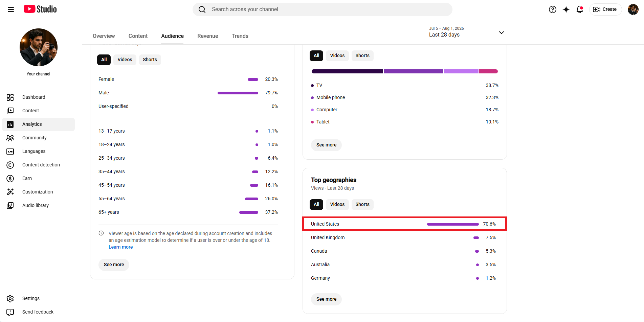Click the Your channel label
644x322 pixels.
(x=39, y=74)
